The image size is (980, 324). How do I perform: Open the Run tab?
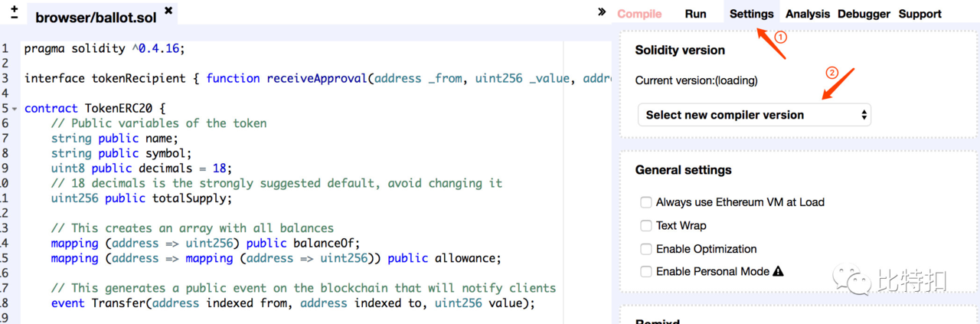pos(695,14)
